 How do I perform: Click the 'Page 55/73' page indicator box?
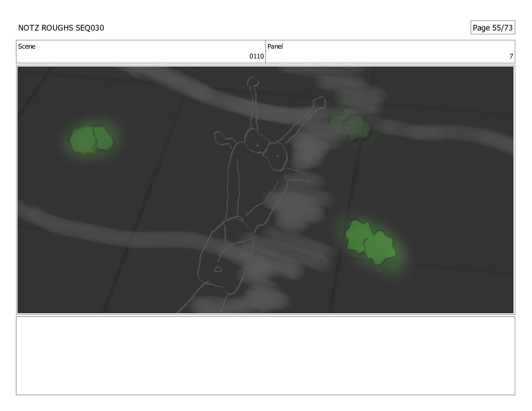click(493, 28)
